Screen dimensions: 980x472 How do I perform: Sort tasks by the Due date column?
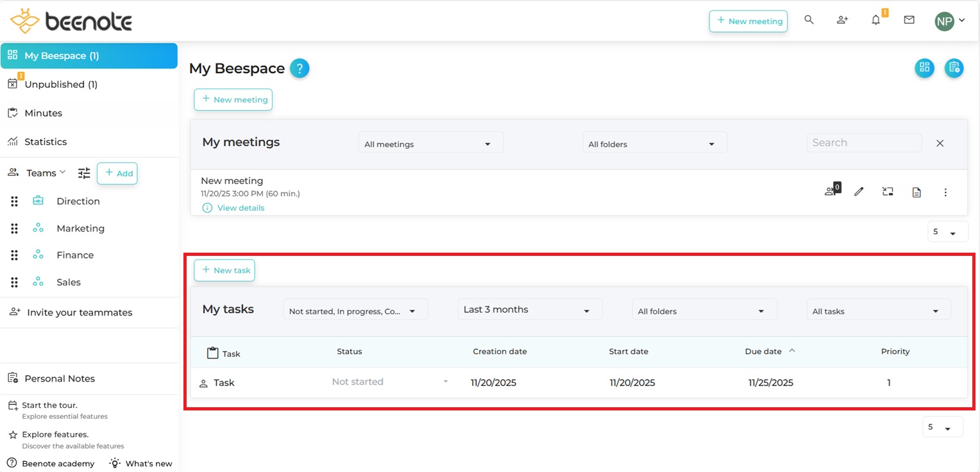coord(763,351)
